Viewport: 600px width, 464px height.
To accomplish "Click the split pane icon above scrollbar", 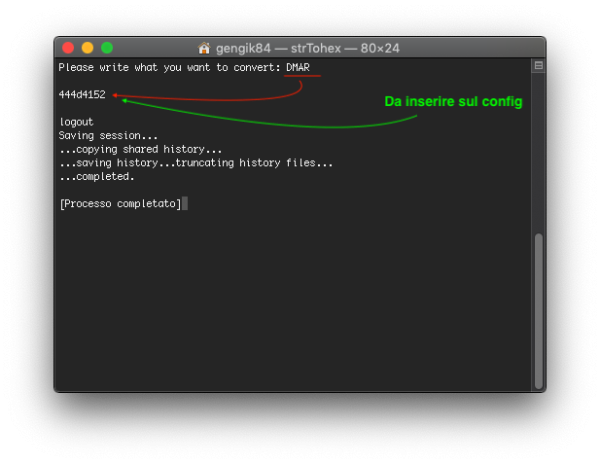I will pos(539,66).
